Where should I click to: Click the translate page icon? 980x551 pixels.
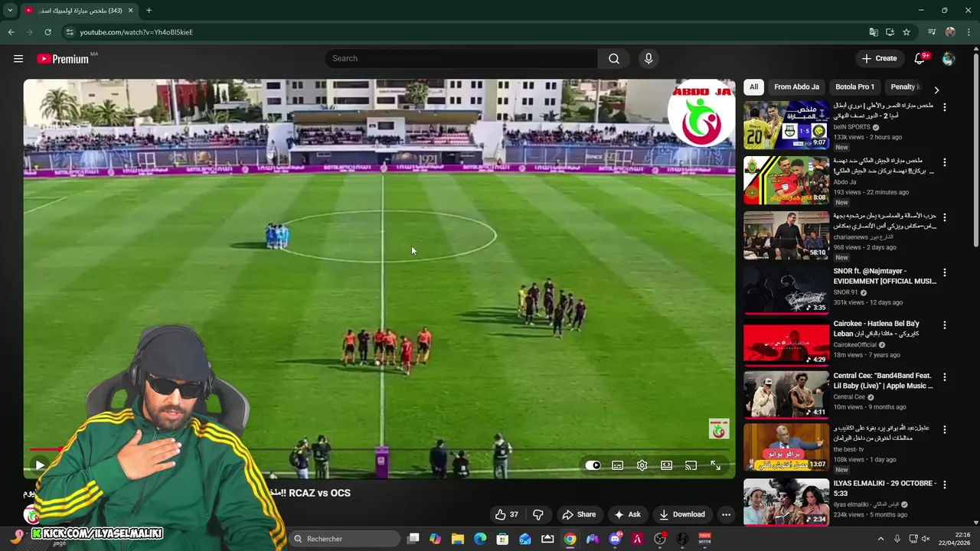(874, 32)
